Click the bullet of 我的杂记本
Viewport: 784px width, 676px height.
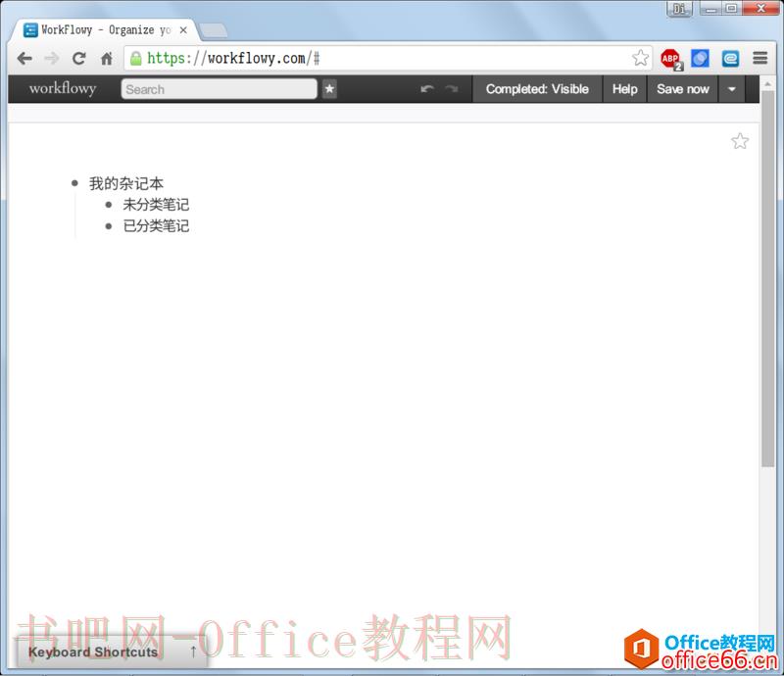pyautogui.click(x=75, y=183)
